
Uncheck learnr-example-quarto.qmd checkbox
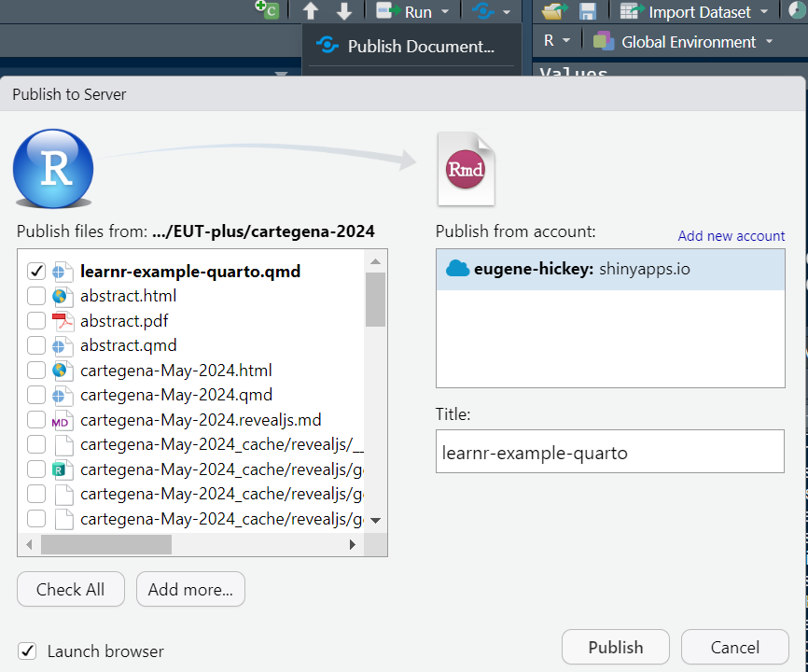[x=36, y=272]
